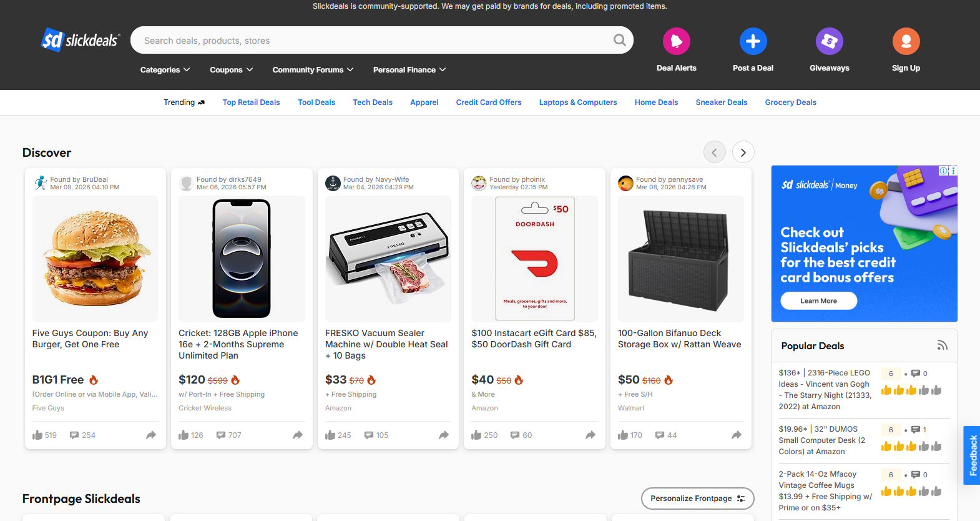Viewport: 980px width, 521px height.
Task: Open 100-Gallon Bifanuo Deck Storage title
Action: pos(680,339)
